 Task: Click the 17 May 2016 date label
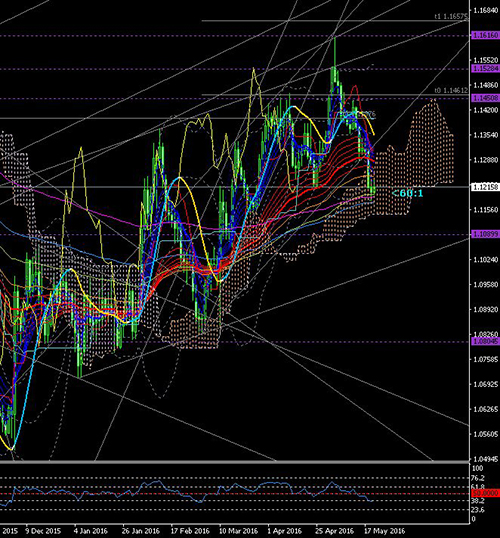pos(384,531)
